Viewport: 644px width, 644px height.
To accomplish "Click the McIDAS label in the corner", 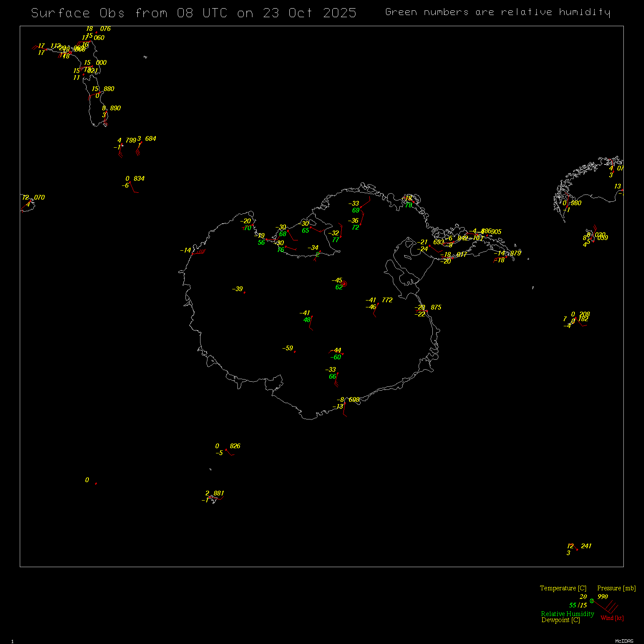I will [624, 641].
